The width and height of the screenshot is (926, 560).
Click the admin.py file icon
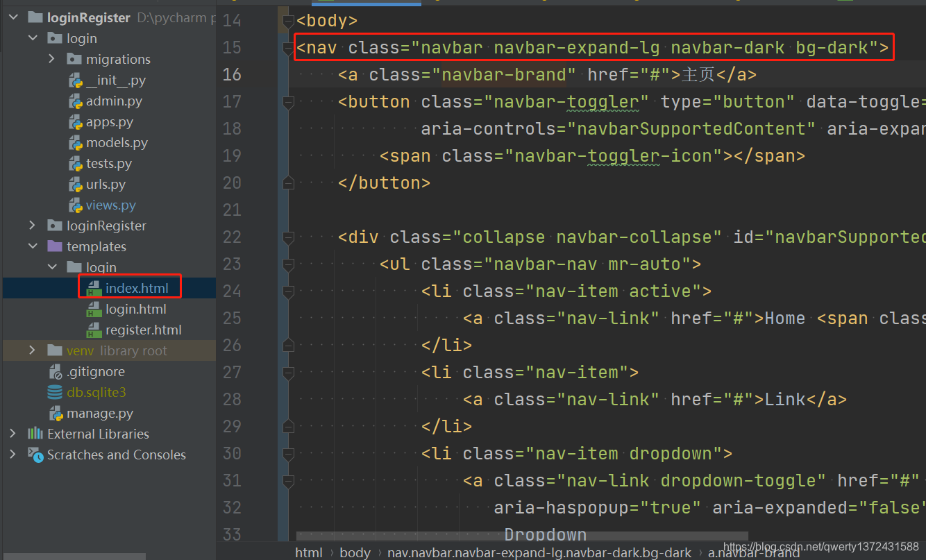(x=75, y=101)
